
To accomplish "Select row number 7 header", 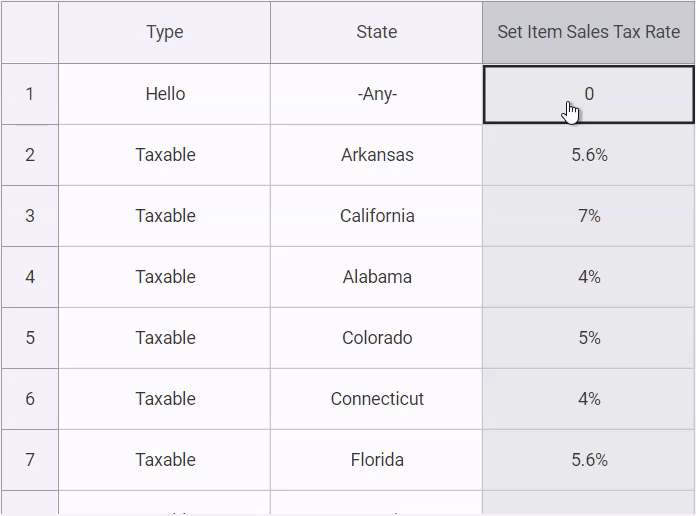I will point(30,460).
